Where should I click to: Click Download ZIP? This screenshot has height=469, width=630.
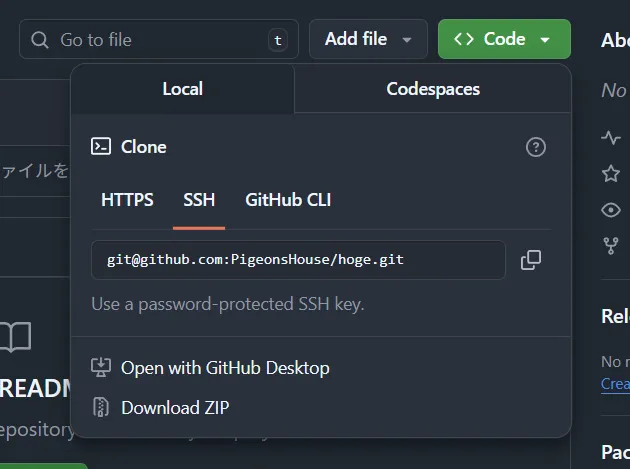175,408
